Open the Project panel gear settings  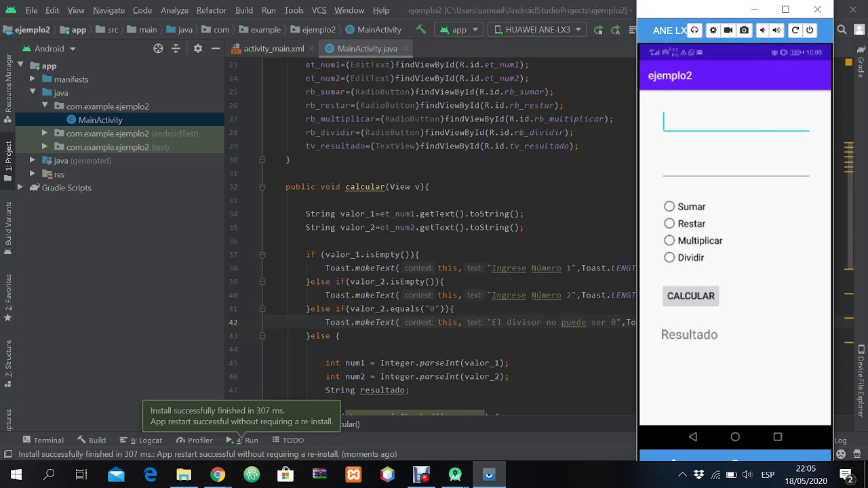tap(198, 49)
